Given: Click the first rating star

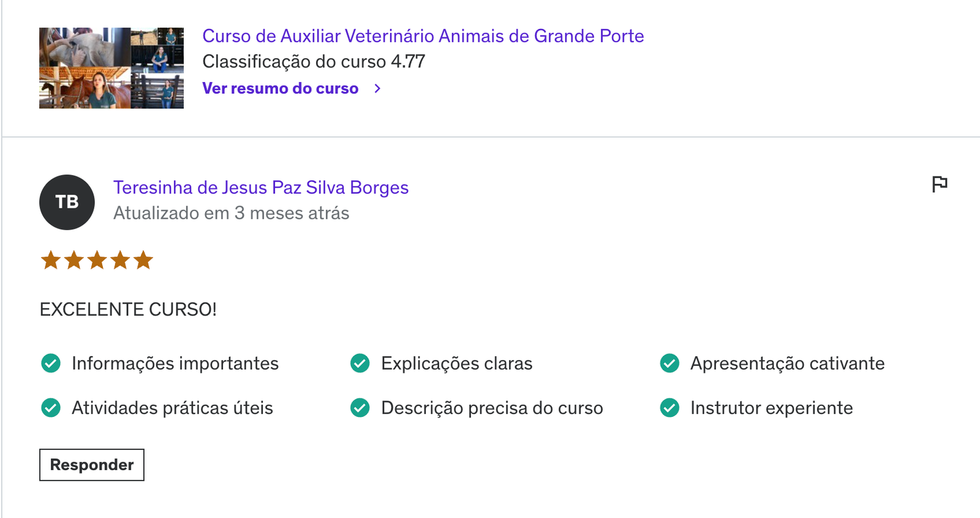Looking at the screenshot, I should click(x=51, y=261).
